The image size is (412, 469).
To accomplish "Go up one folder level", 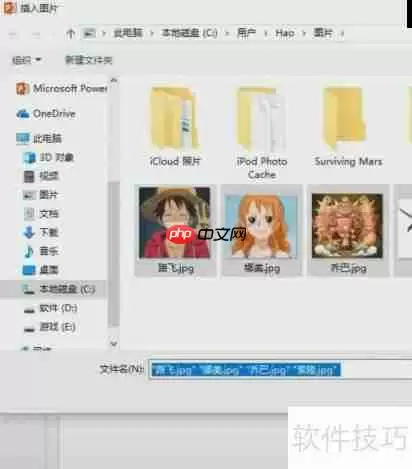I will coord(70,33).
